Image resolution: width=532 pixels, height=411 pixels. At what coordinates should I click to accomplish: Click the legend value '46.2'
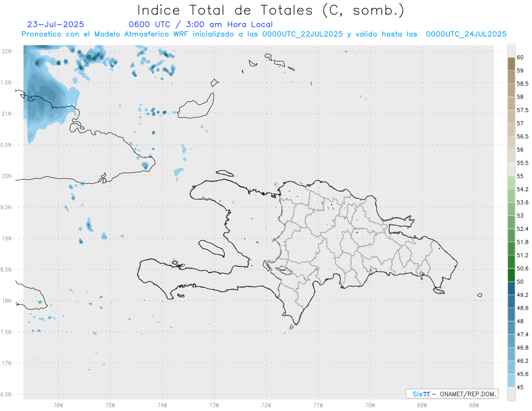pyautogui.click(x=522, y=361)
